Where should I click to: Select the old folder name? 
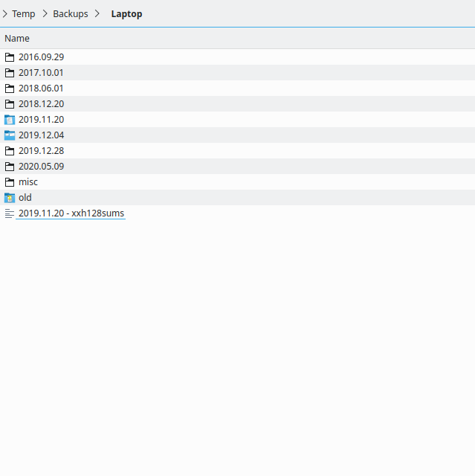25,198
